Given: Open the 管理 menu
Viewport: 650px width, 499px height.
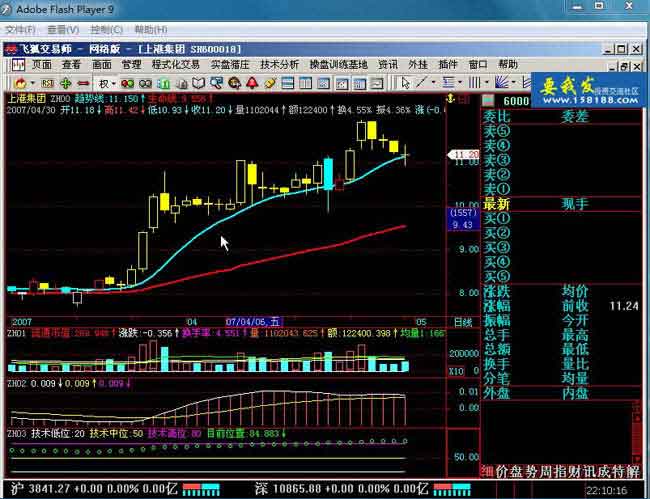Looking at the screenshot, I should click(x=131, y=65).
